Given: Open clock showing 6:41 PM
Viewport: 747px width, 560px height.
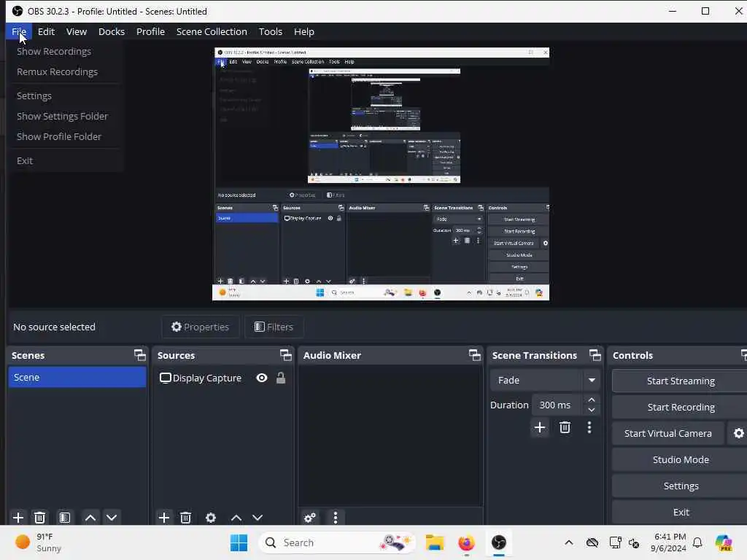Looking at the screenshot, I should coord(668,542).
